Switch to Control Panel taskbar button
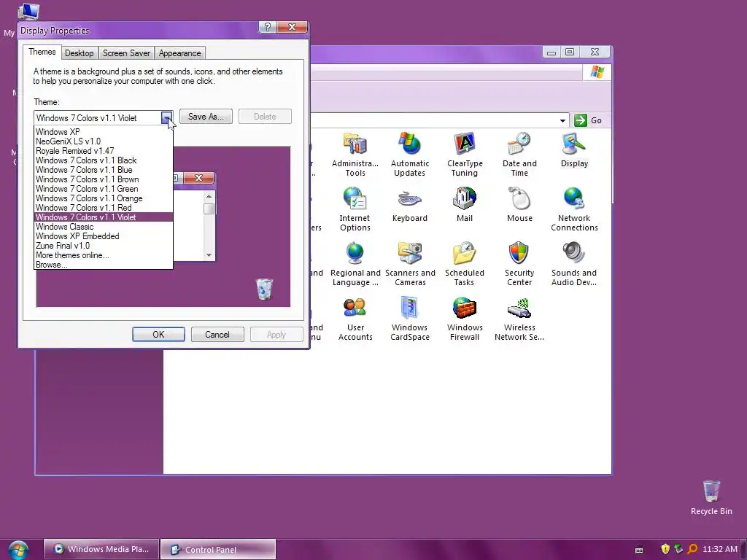Viewport: 747px width, 560px height. [x=218, y=550]
